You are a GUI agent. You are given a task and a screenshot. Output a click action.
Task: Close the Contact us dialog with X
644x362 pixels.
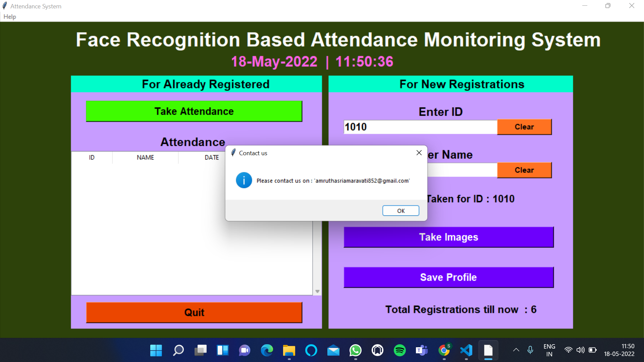pos(419,153)
